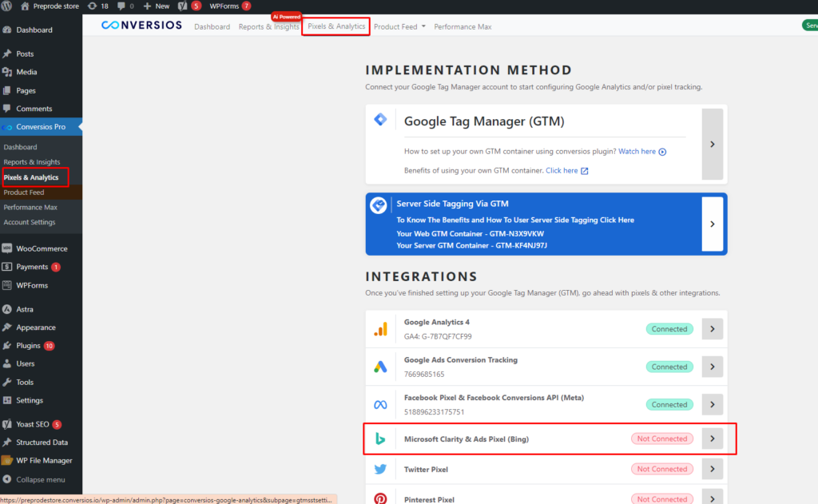Open Twitter Pixel settings arrow
This screenshot has width=818, height=504.
coord(712,469)
